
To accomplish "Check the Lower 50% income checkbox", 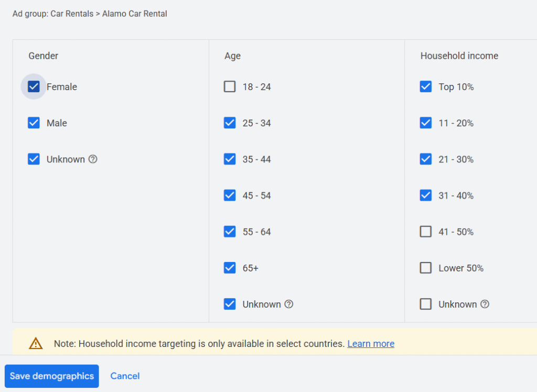I will (x=426, y=268).
